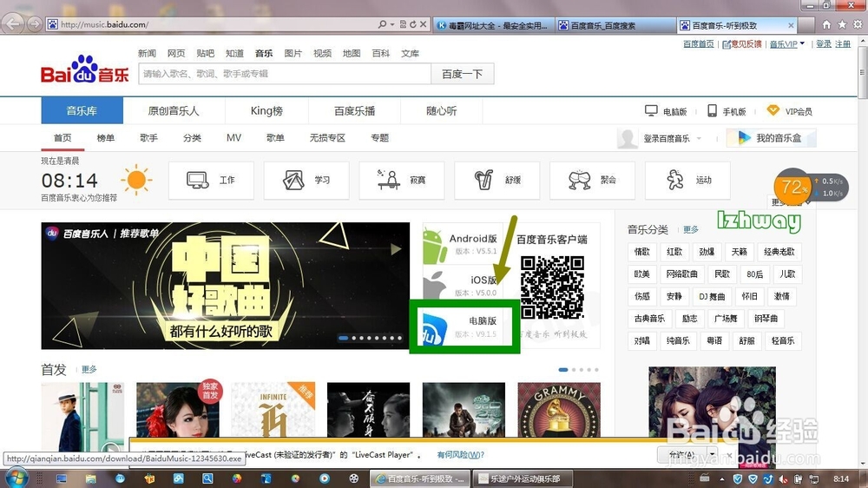The image size is (868, 488).
Task: Open address bar search dropdown arrow
Action: (x=392, y=24)
